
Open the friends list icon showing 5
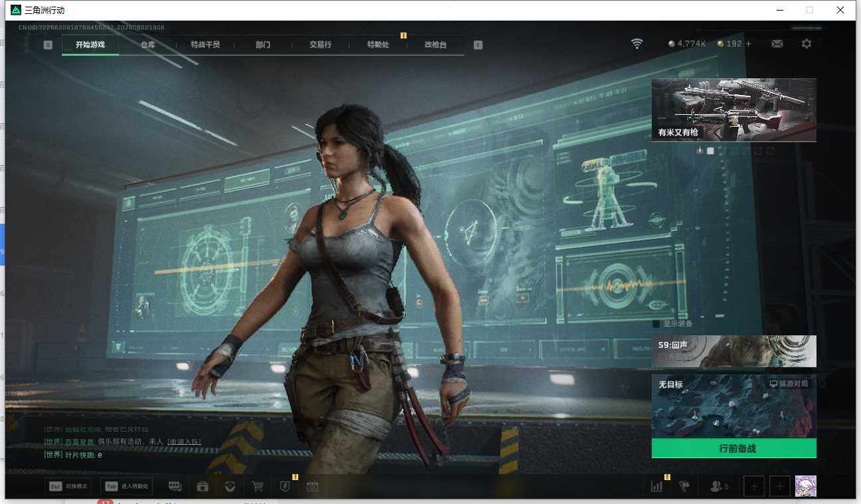[719, 486]
